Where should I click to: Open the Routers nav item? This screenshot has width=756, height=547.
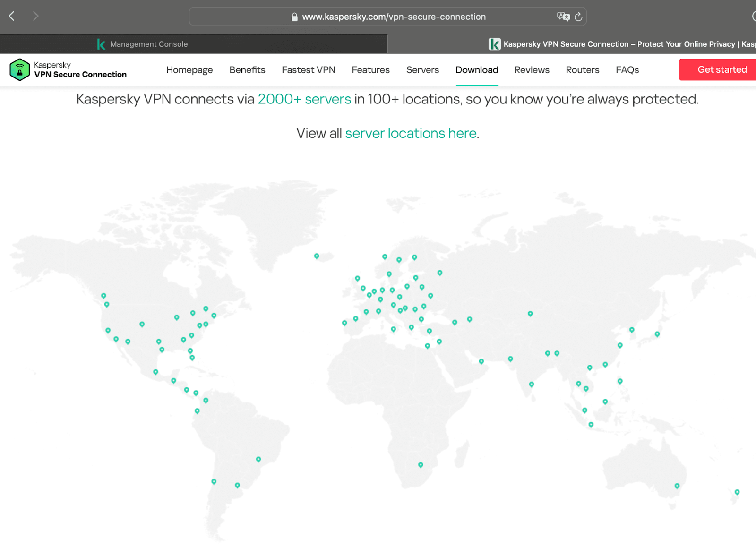[583, 70]
